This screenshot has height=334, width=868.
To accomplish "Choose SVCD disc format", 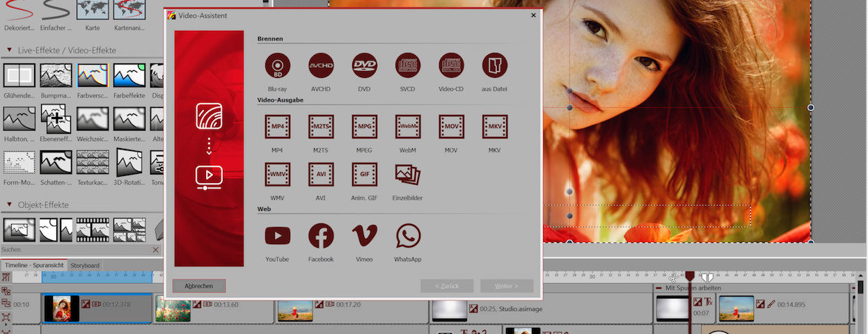I will pyautogui.click(x=408, y=65).
